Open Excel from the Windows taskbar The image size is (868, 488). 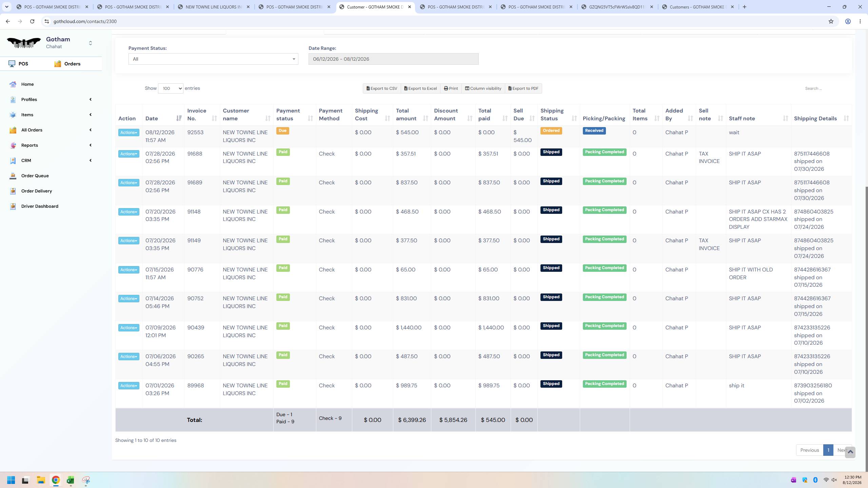pyautogui.click(x=71, y=480)
